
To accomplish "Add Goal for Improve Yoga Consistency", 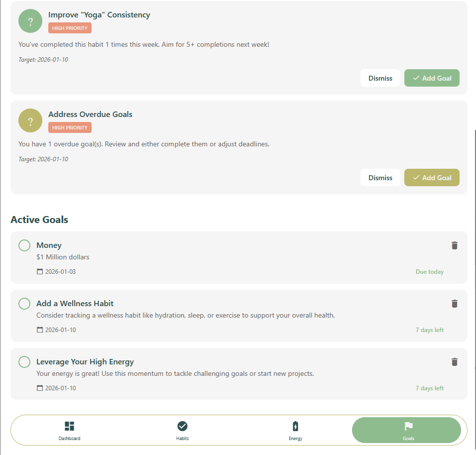I will click(x=432, y=78).
